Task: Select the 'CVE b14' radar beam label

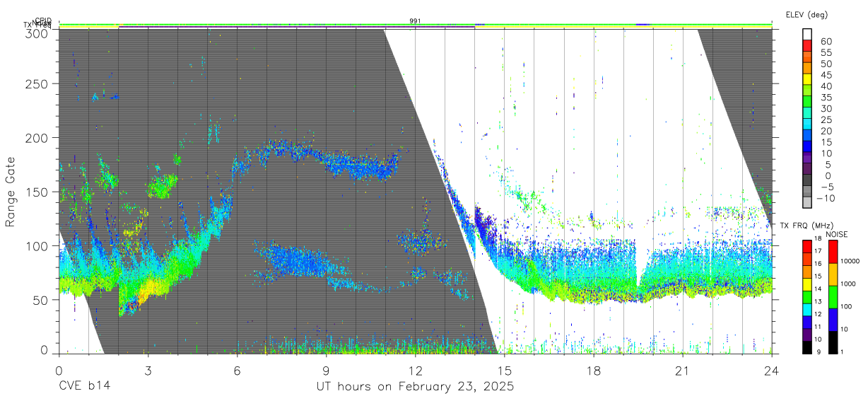Action: coord(84,387)
